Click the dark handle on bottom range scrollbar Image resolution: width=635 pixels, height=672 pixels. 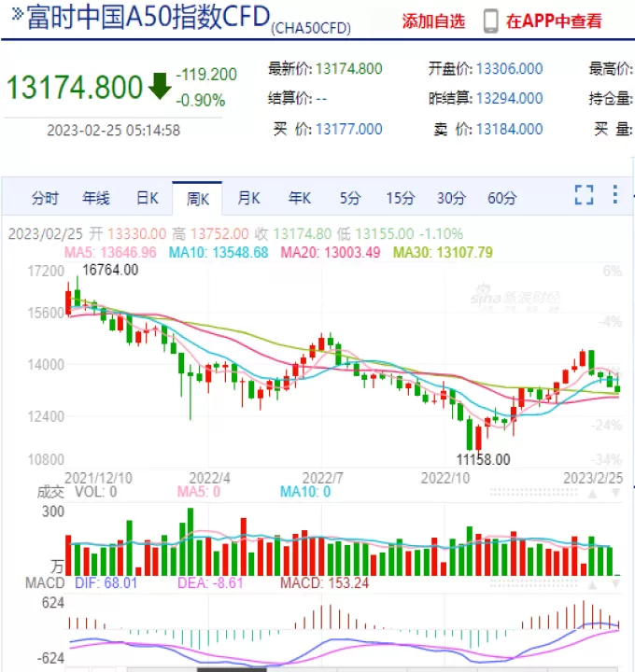click(232, 669)
